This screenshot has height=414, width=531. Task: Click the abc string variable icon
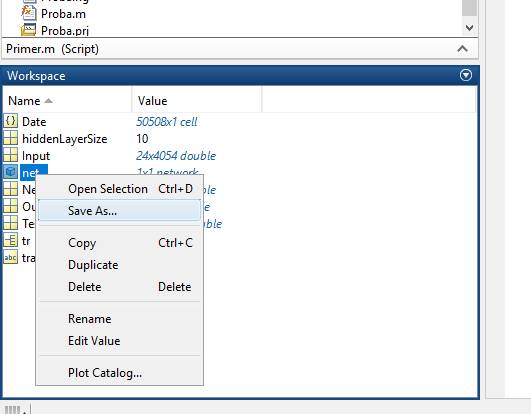point(10,258)
